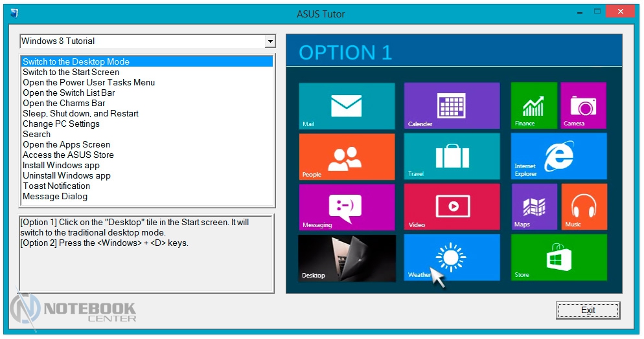
Task: Open the Calender tile
Action: 452,105
